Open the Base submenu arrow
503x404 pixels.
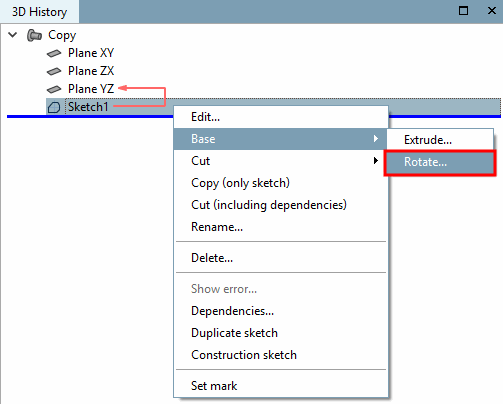pos(376,139)
